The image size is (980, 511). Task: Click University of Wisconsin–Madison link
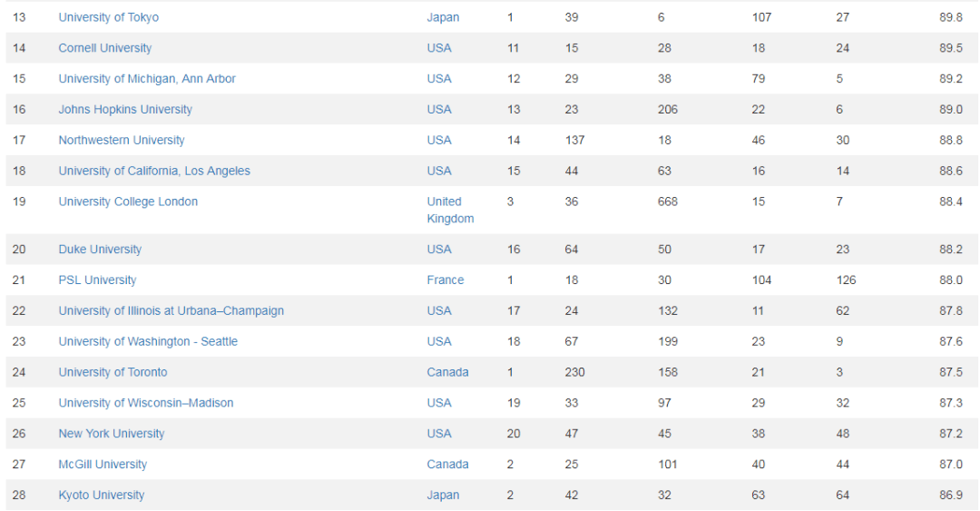click(146, 403)
